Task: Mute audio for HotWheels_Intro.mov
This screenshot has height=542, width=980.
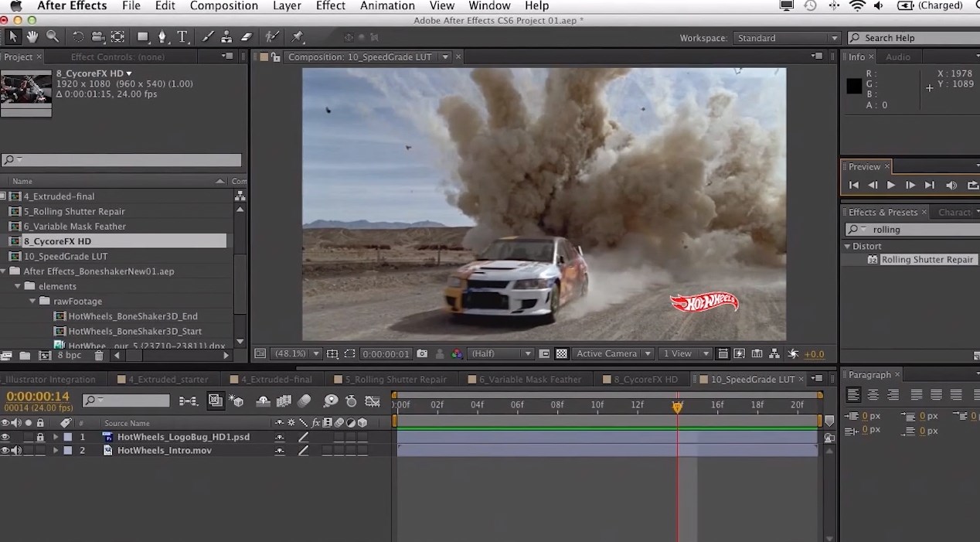Action: pyautogui.click(x=15, y=450)
